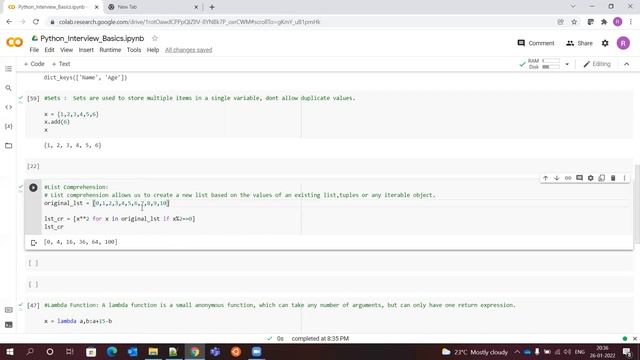Open the Tools menu
The width and height of the screenshot is (640, 360).
(134, 50)
